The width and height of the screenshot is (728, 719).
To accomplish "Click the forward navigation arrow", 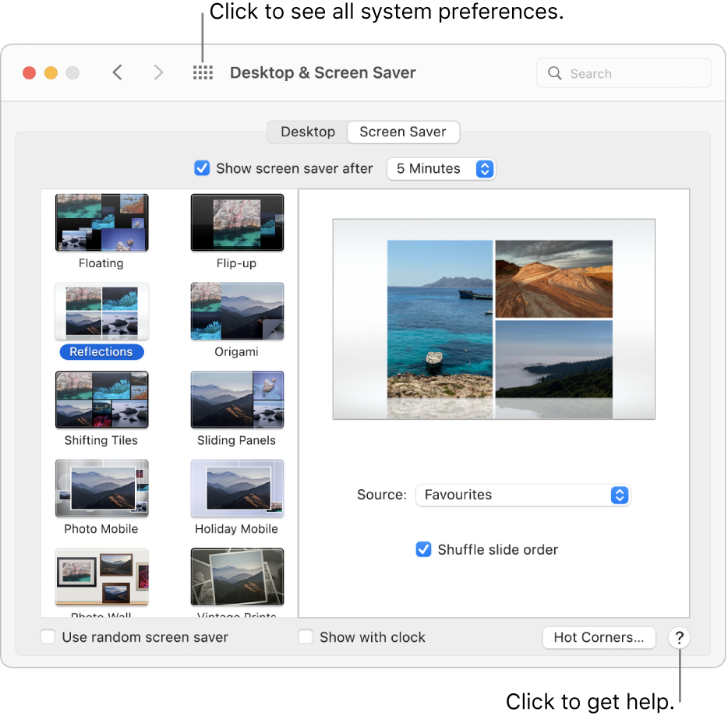I will [158, 72].
